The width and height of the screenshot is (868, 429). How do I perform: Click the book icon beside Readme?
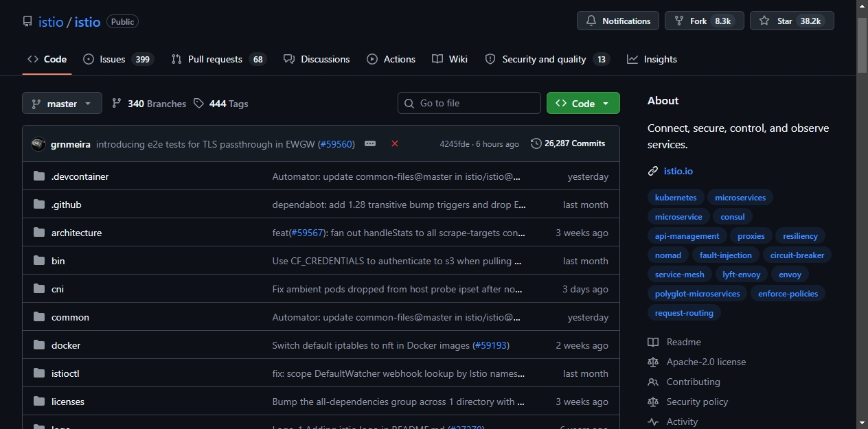tap(653, 342)
